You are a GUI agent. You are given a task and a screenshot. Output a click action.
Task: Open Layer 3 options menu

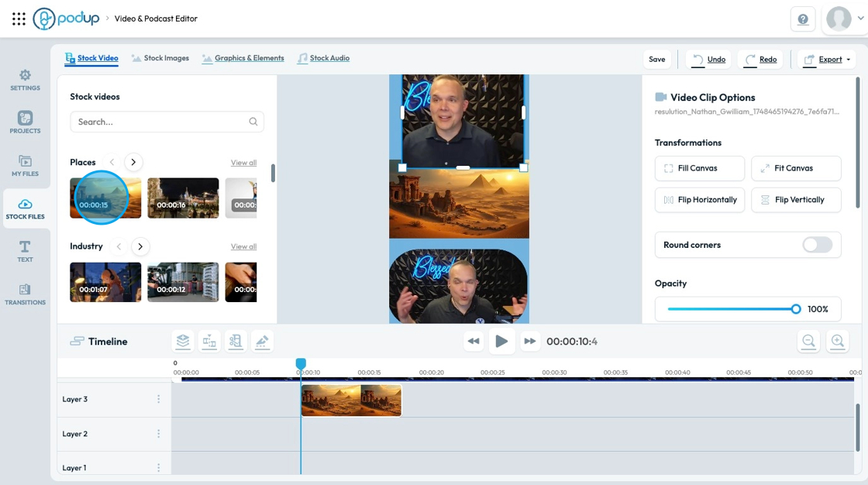pos(158,399)
